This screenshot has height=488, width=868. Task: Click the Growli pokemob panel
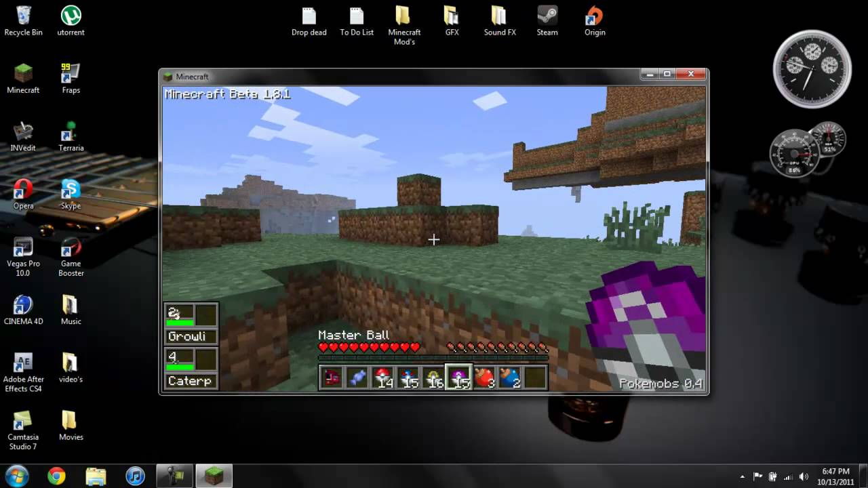pyautogui.click(x=191, y=324)
